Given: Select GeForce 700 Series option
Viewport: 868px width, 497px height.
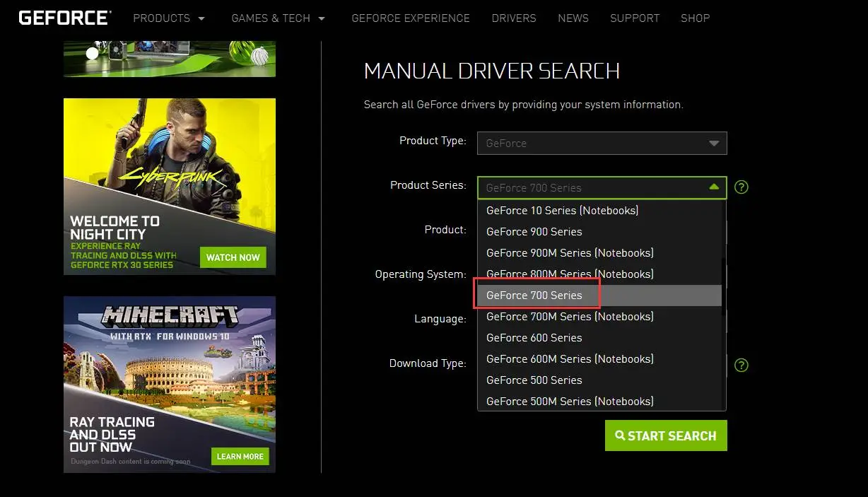Looking at the screenshot, I should tap(599, 295).
